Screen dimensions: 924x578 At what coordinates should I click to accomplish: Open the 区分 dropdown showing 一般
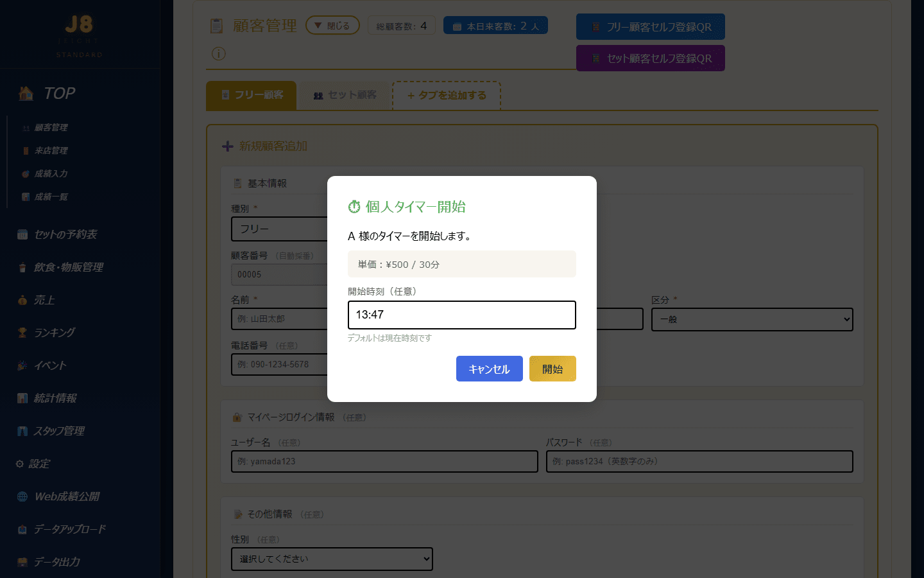pos(752,319)
